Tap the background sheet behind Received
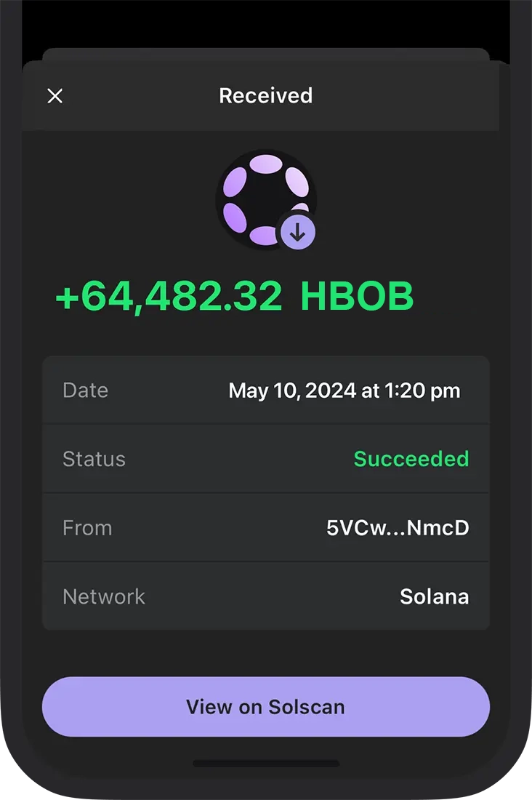Screen dimensions: 532x800 point(266,54)
